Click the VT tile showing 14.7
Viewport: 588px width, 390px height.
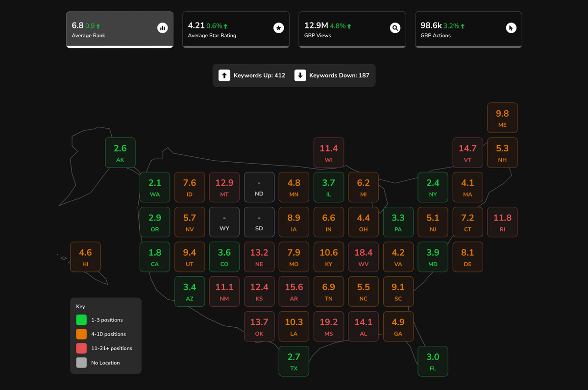467,153
